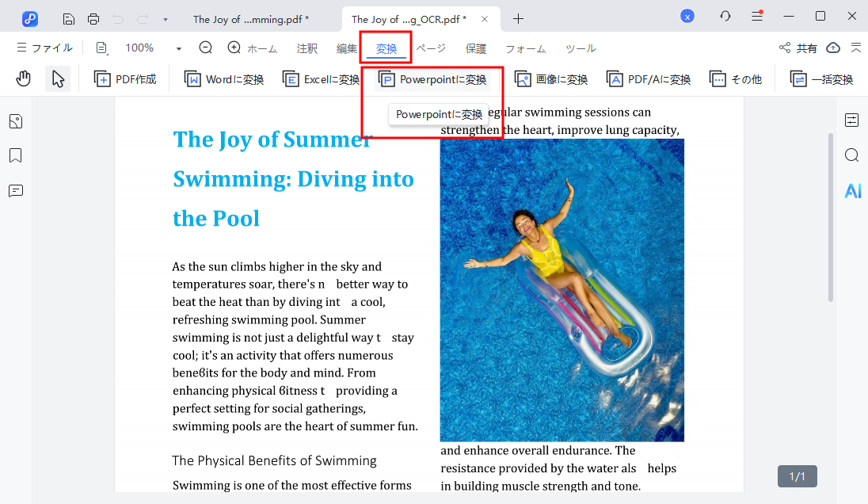Open the AI assistant sidebar
This screenshot has height=504, width=868.
point(852,191)
